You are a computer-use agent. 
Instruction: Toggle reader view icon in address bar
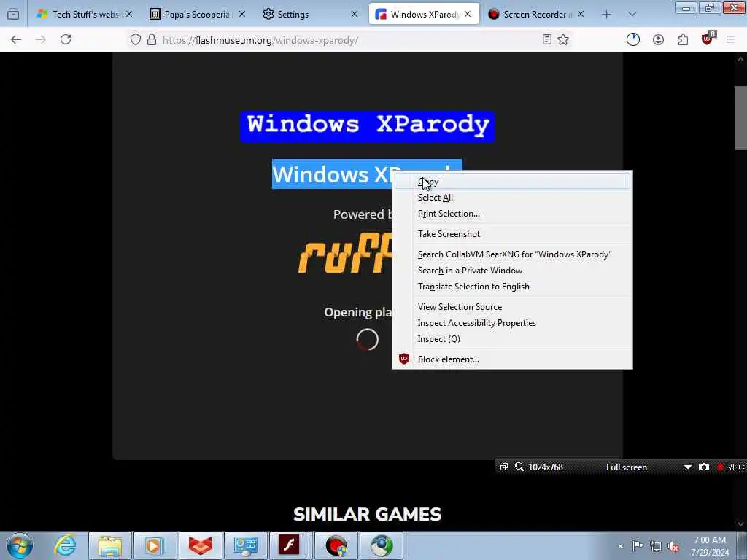tap(547, 39)
